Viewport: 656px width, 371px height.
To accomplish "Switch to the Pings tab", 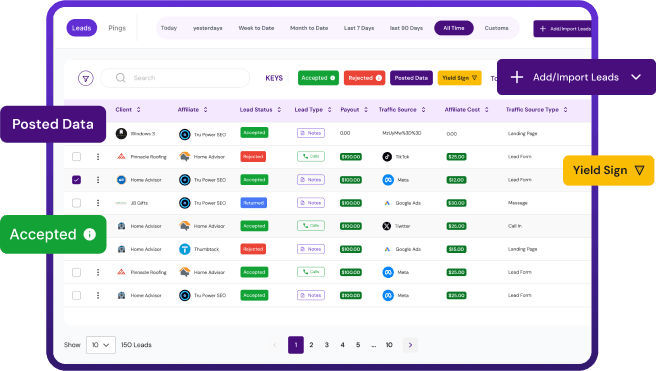I will [117, 28].
